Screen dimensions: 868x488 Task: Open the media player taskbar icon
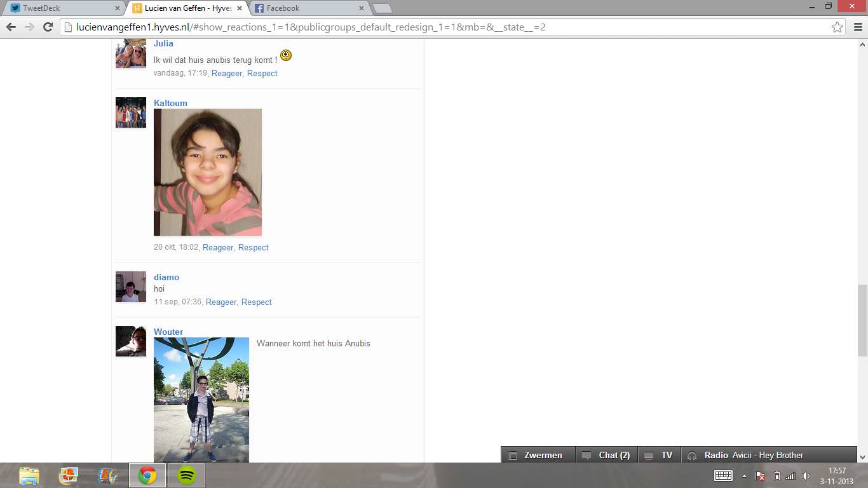tap(108, 475)
